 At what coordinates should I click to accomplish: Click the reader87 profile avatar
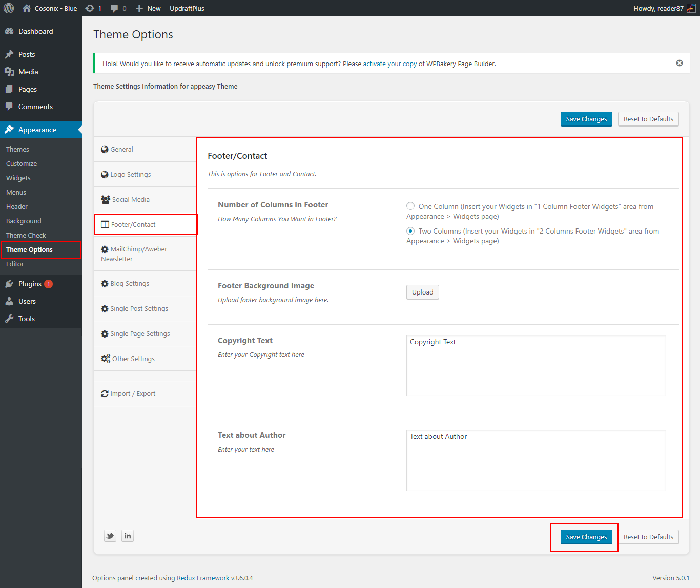click(691, 8)
